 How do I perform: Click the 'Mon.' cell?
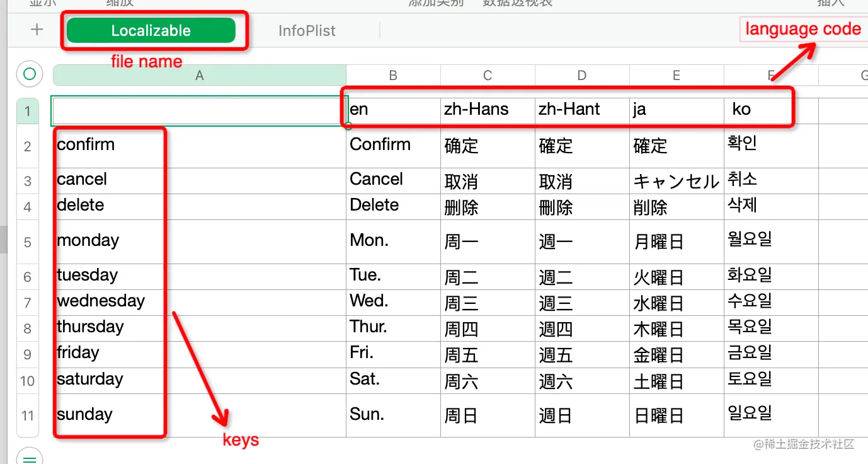click(393, 241)
